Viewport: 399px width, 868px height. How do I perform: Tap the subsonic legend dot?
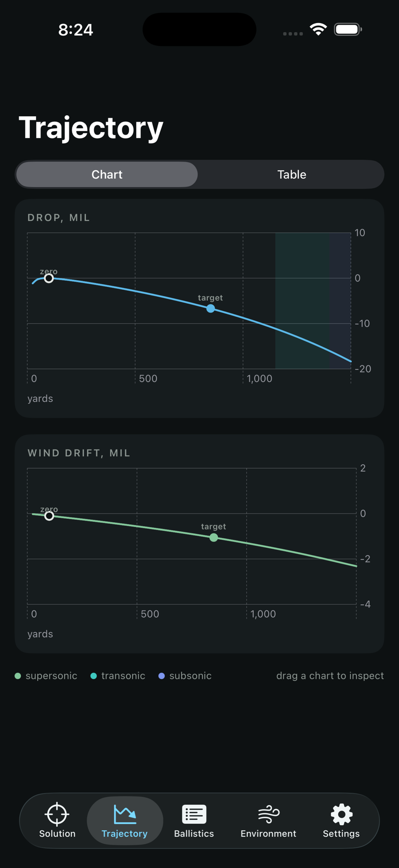pos(161,676)
